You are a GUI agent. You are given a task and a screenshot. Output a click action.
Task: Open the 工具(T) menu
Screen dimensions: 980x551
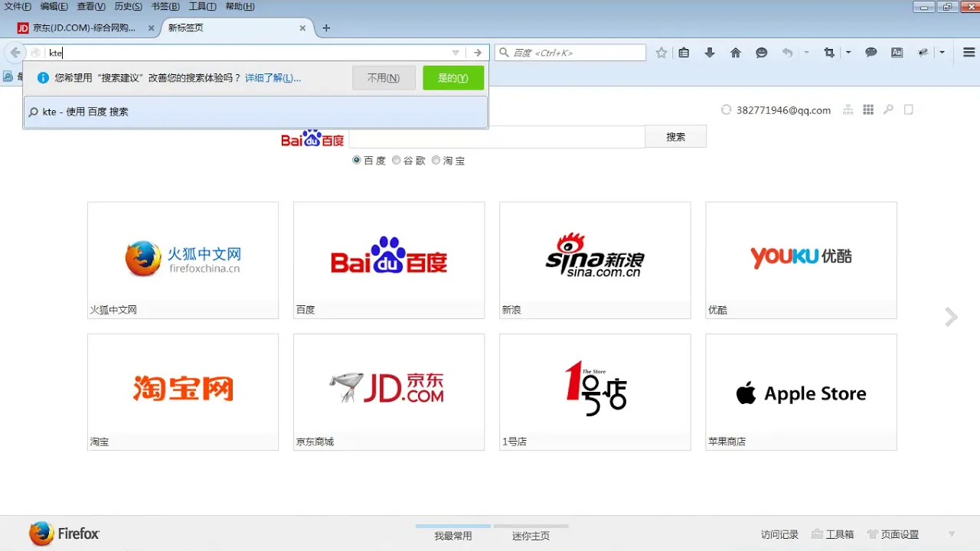(x=203, y=6)
